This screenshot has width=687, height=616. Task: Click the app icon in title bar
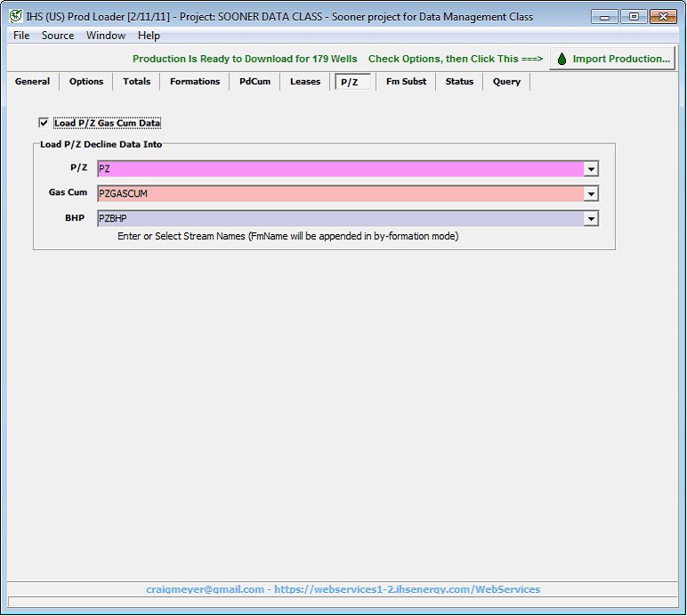click(15, 16)
